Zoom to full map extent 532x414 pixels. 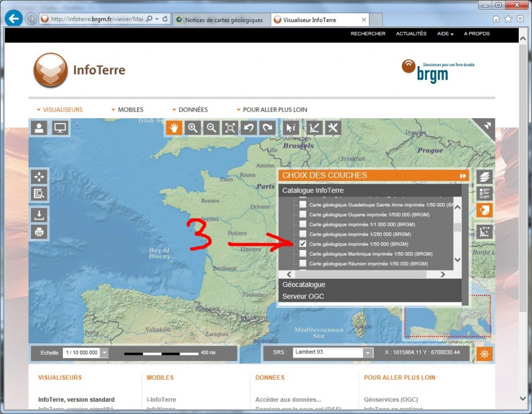click(x=230, y=128)
